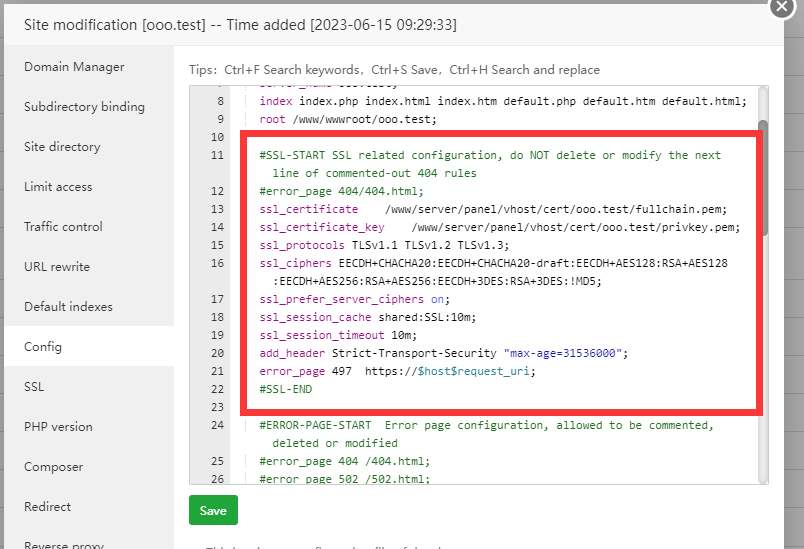Open the Domain Manager tab
The width and height of the screenshot is (804, 549).
[x=74, y=67]
